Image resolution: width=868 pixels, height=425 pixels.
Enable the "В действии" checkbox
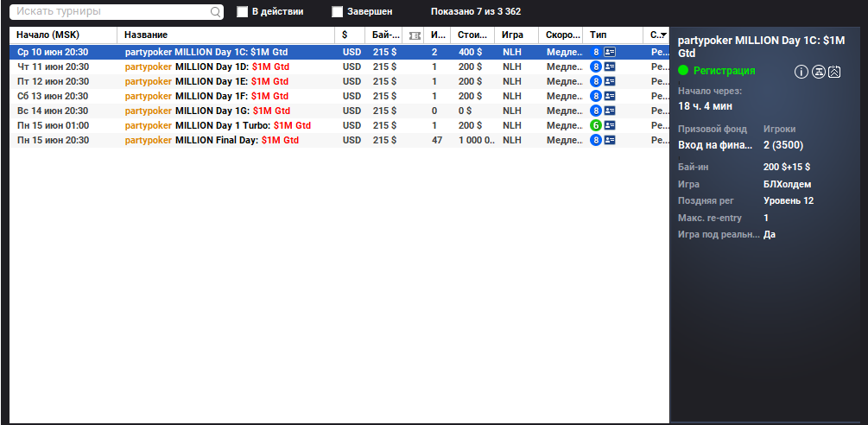pos(243,12)
